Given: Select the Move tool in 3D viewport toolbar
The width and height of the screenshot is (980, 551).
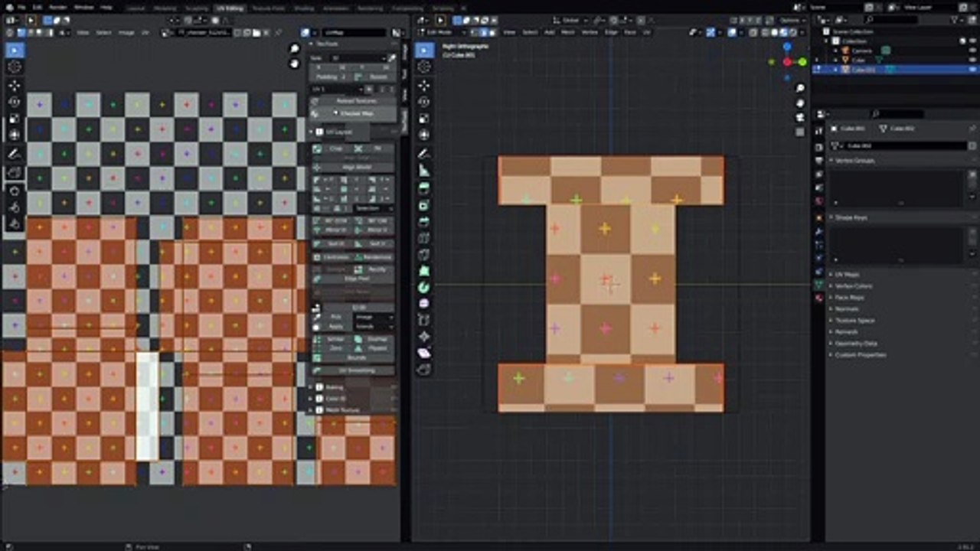Looking at the screenshot, I should click(x=424, y=85).
